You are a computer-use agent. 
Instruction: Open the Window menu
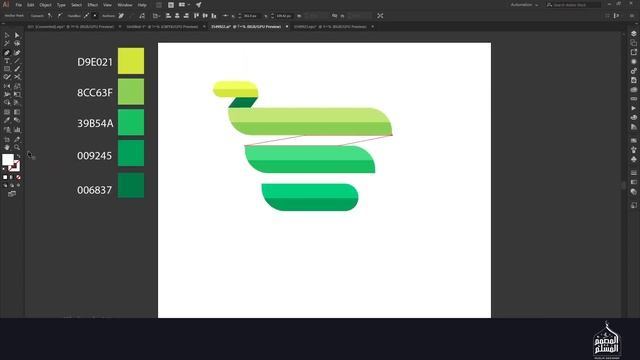pyautogui.click(x=125, y=5)
